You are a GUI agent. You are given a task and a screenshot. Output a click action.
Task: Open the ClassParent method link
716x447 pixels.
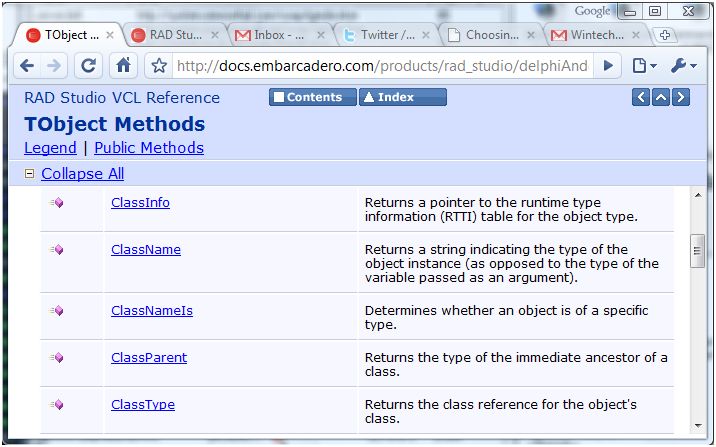coord(149,358)
